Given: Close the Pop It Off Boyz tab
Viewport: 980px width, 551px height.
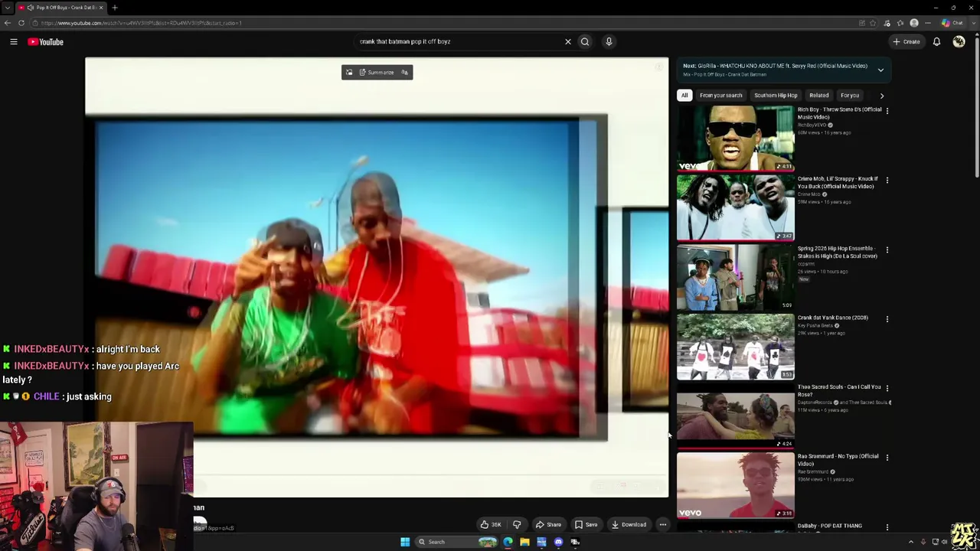Looking at the screenshot, I should point(100,8).
